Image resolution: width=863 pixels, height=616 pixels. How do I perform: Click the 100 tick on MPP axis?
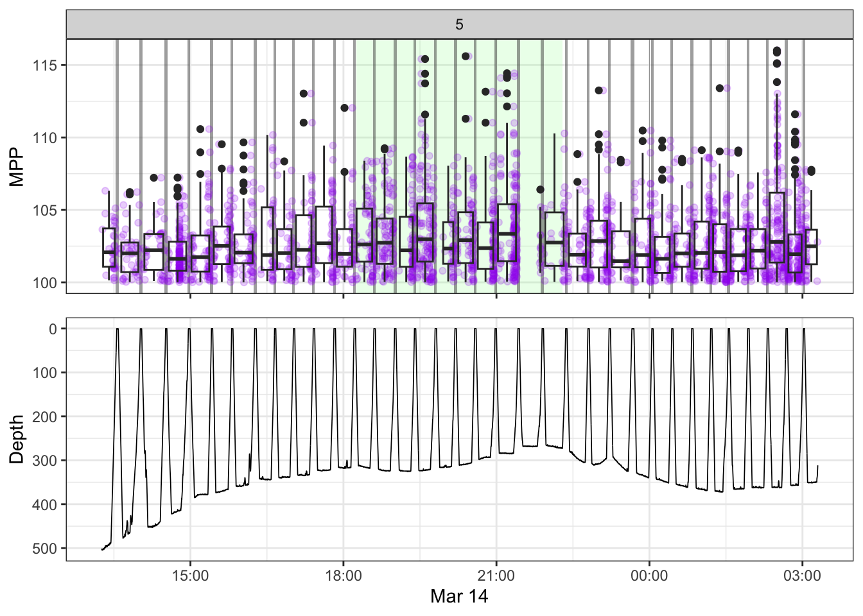pos(45,283)
